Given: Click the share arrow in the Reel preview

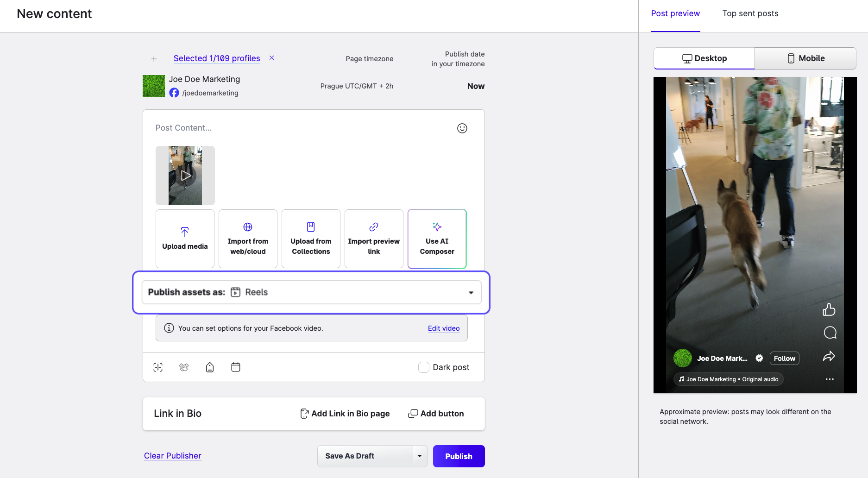Looking at the screenshot, I should 829,356.
